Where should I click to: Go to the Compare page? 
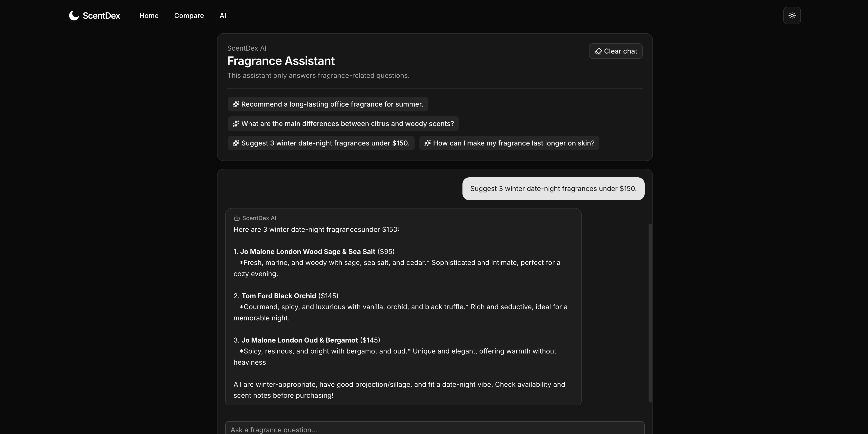pyautogui.click(x=189, y=16)
